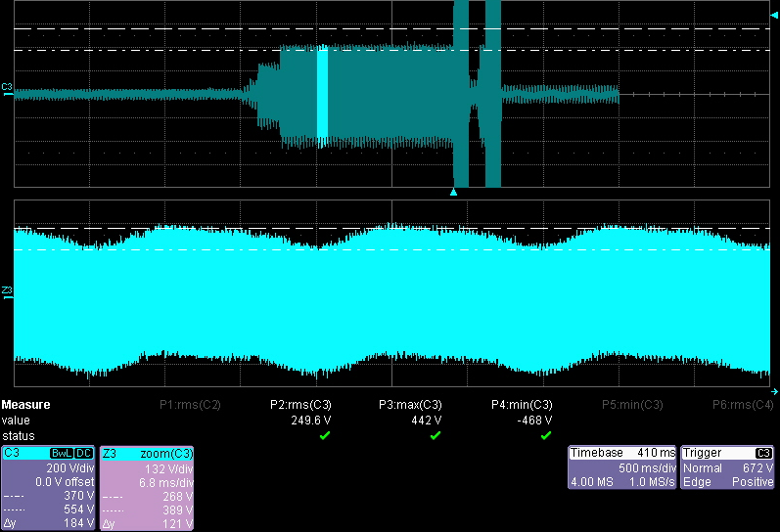780x532 pixels.
Task: Click the green checkmark under P3 status
Action: (x=434, y=435)
